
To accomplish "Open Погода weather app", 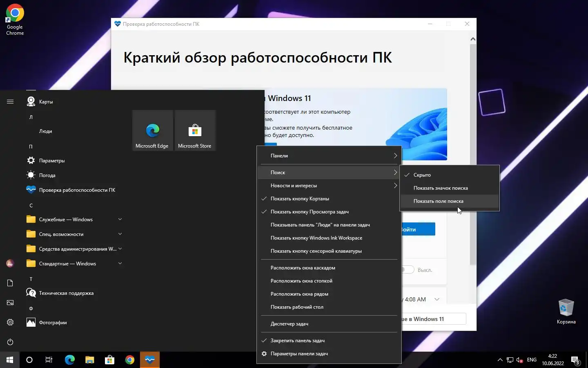I will point(74,175).
